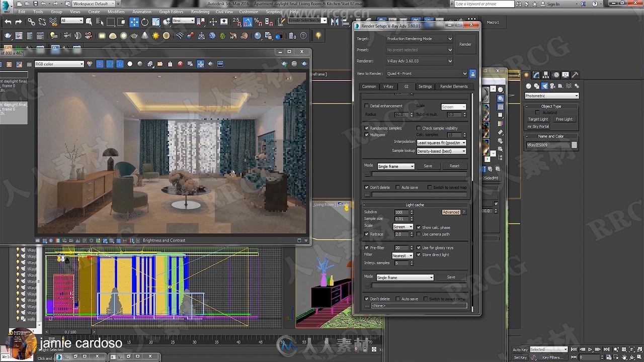Click the Undo arrow in main toolbar
The image size is (644, 362).
click(8, 22)
